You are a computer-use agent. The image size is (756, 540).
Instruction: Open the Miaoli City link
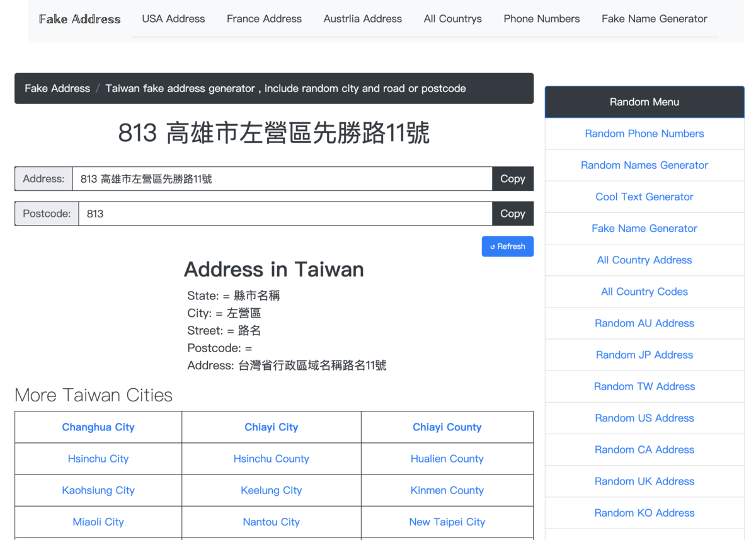pos(98,522)
